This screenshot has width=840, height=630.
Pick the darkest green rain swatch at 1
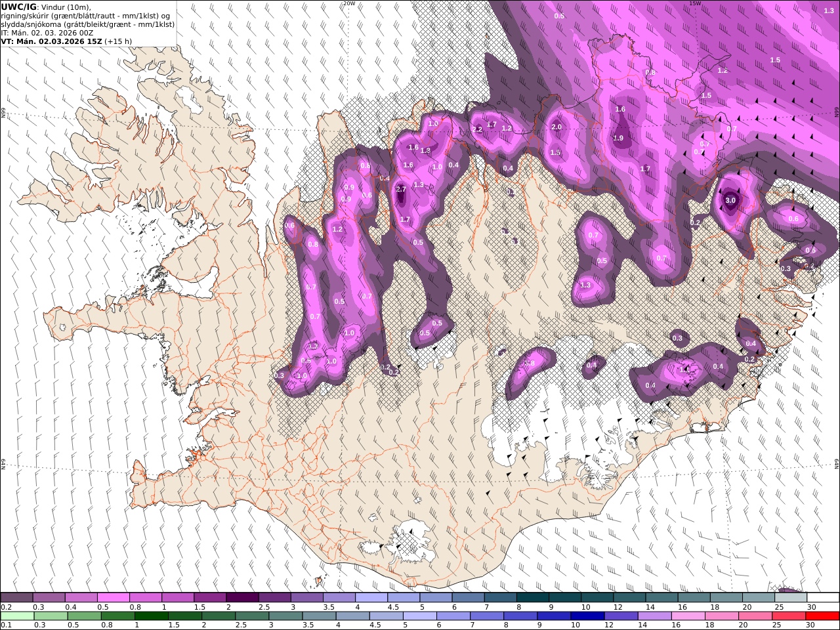click(x=152, y=616)
